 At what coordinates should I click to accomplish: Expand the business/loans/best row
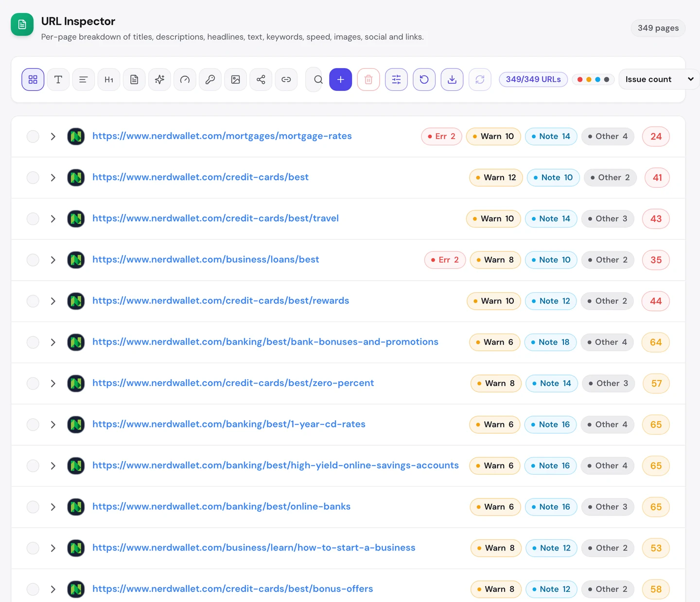click(x=53, y=260)
